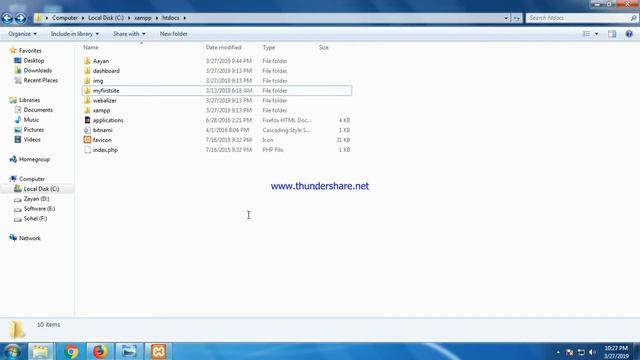Image resolution: width=640 pixels, height=360 pixels.
Task: Click the favicon icon file
Action: (87, 140)
